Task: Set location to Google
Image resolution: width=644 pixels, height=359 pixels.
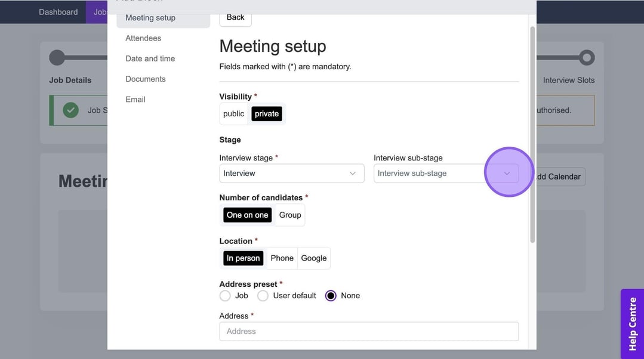Action: tap(313, 258)
